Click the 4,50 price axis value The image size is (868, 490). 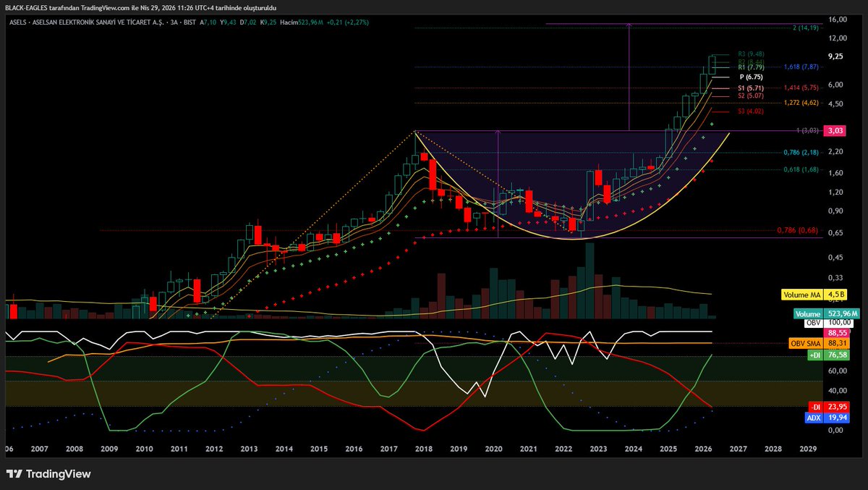835,104
